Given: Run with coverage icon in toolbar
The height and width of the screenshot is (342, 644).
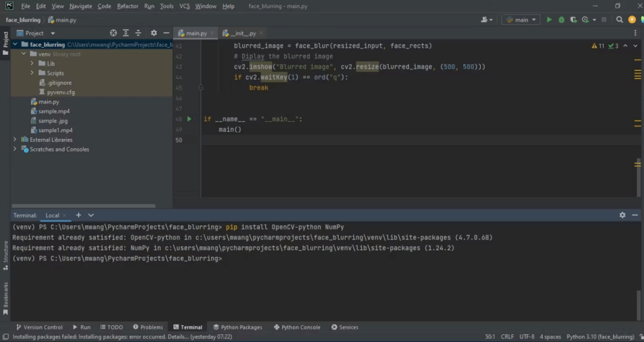Looking at the screenshot, I should tap(574, 20).
